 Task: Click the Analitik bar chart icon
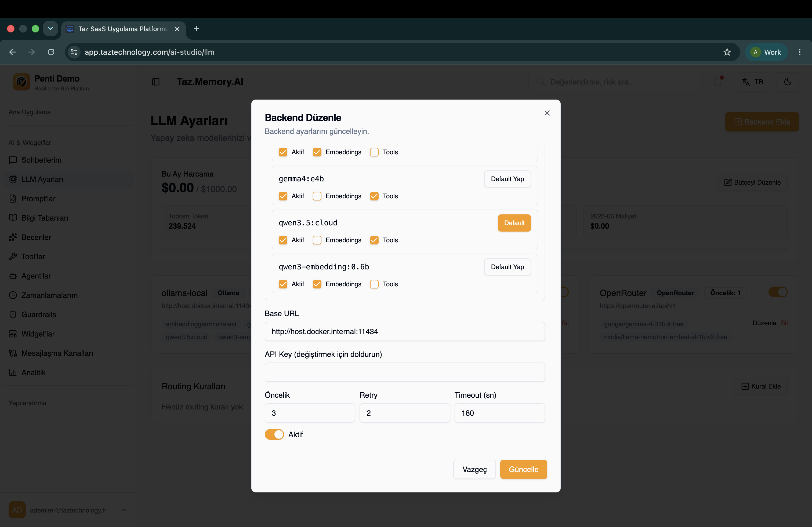coord(13,372)
